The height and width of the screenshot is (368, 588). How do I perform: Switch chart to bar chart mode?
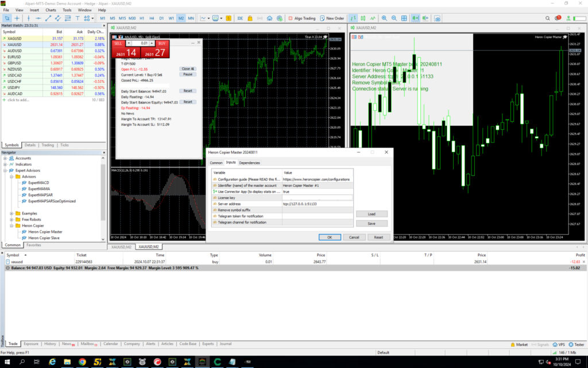coord(353,18)
